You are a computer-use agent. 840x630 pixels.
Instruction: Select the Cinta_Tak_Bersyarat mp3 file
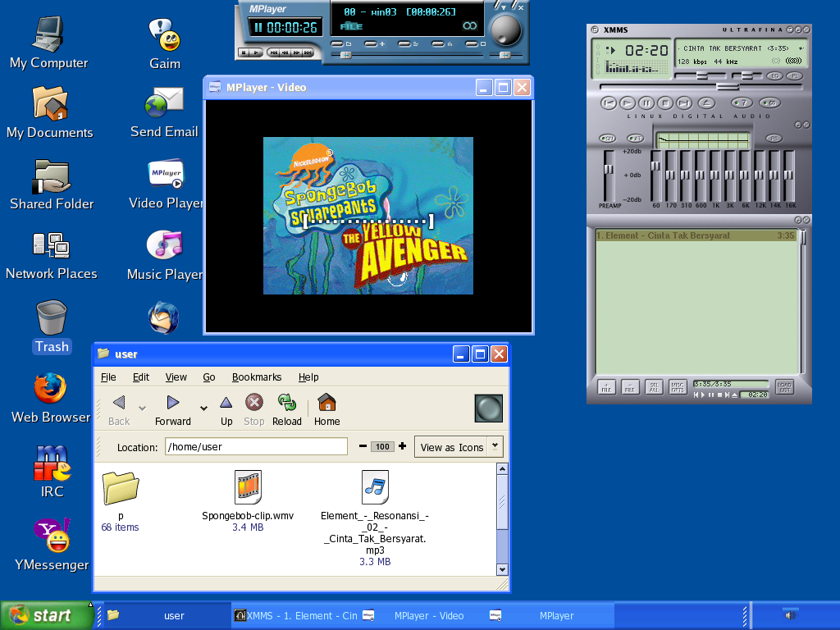point(375,518)
